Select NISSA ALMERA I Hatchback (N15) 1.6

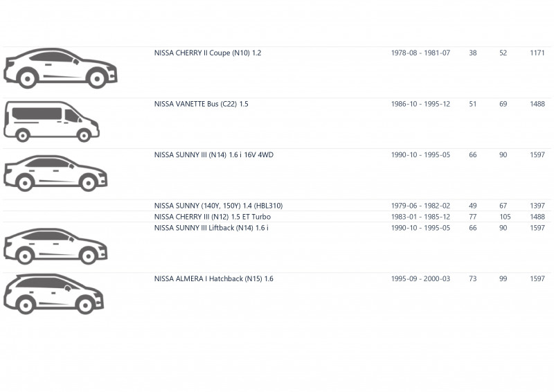214,279
